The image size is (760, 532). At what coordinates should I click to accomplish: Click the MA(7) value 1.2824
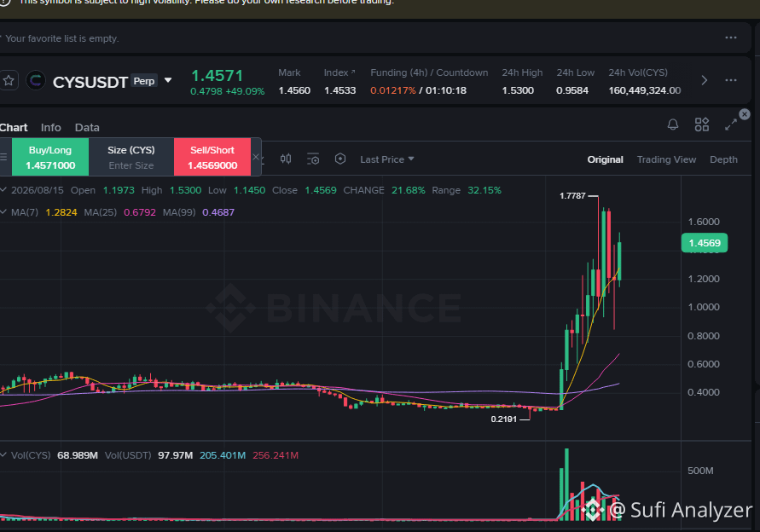[x=61, y=212]
